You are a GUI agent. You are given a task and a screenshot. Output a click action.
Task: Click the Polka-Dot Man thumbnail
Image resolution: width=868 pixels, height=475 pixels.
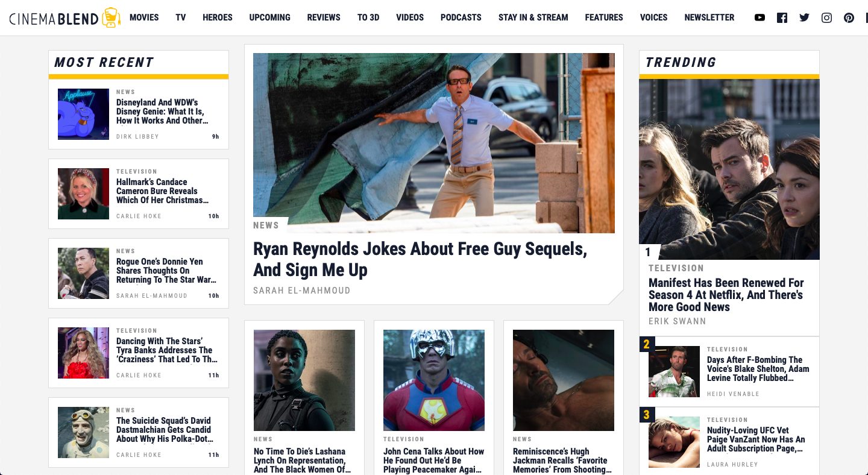[x=83, y=433]
